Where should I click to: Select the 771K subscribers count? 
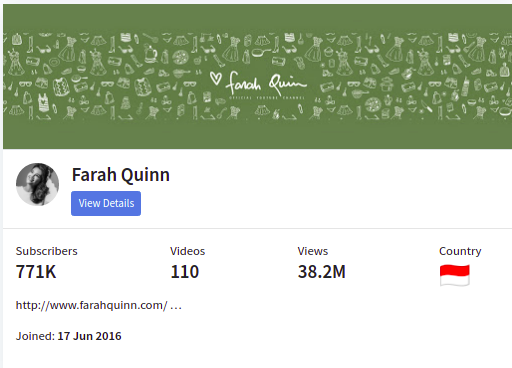tap(36, 272)
